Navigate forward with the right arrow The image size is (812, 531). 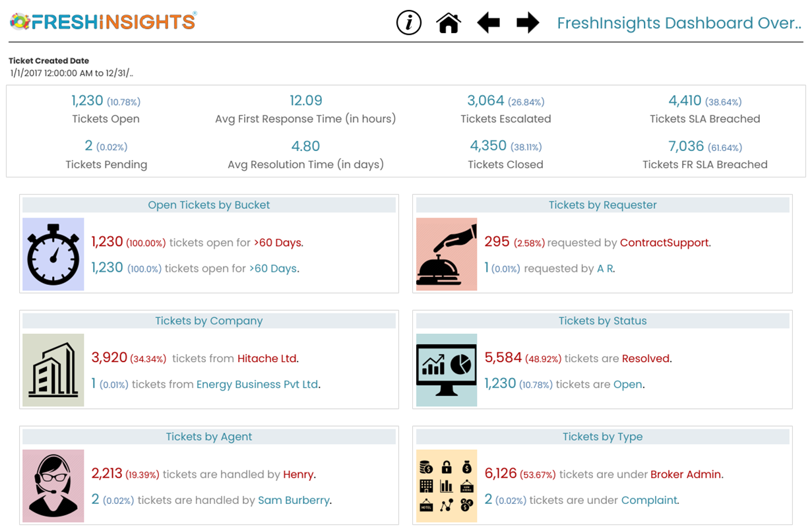point(528,23)
